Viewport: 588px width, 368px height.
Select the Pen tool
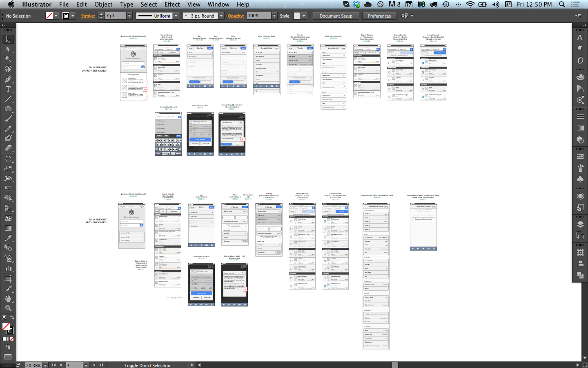point(8,79)
